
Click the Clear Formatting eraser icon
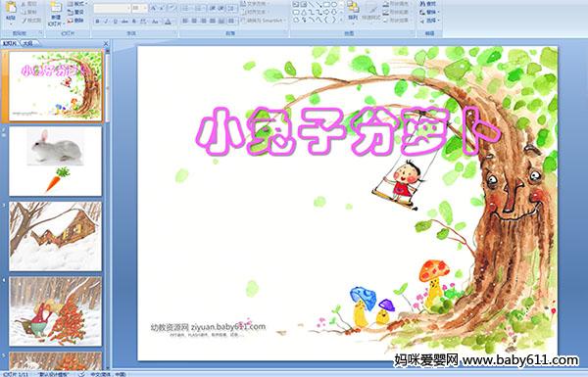(x=172, y=8)
